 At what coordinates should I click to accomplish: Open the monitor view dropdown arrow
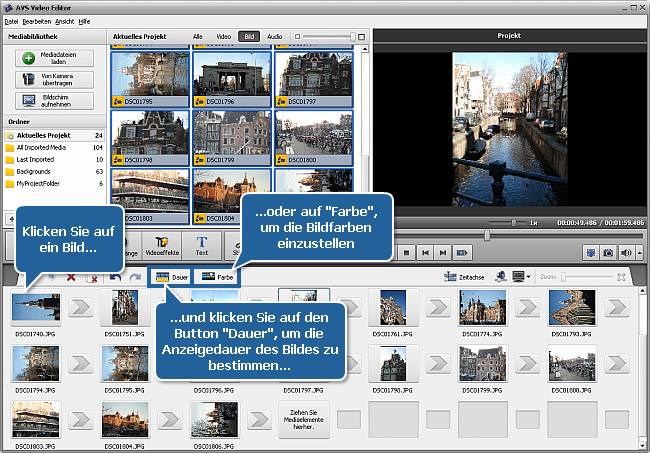pyautogui.click(x=528, y=276)
